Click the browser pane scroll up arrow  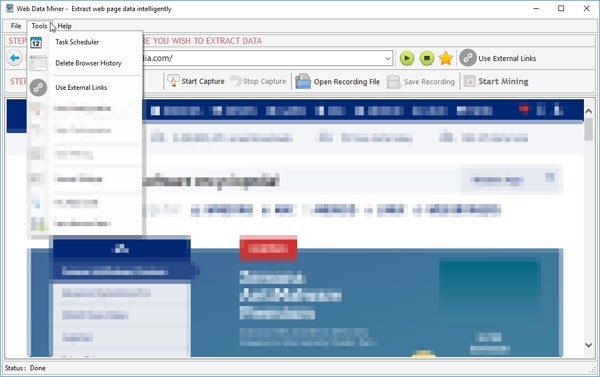(x=589, y=111)
